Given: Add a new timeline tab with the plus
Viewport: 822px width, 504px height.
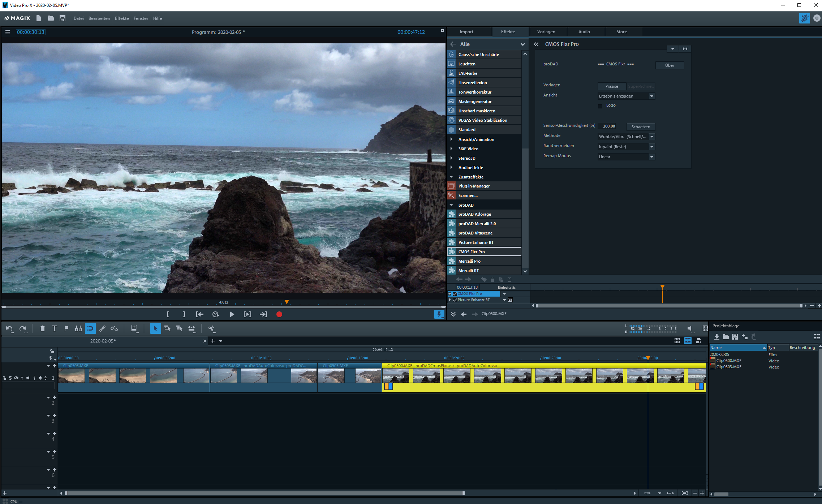Looking at the screenshot, I should (x=213, y=341).
